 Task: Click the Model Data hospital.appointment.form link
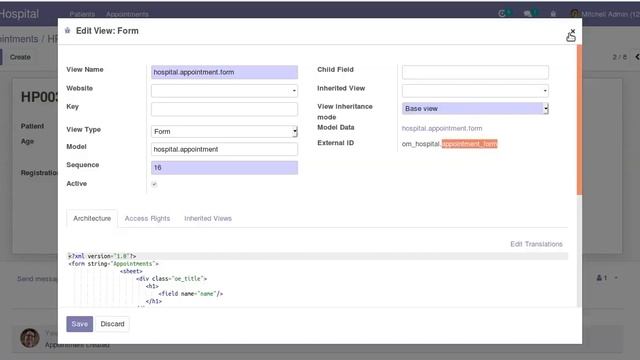pos(442,128)
